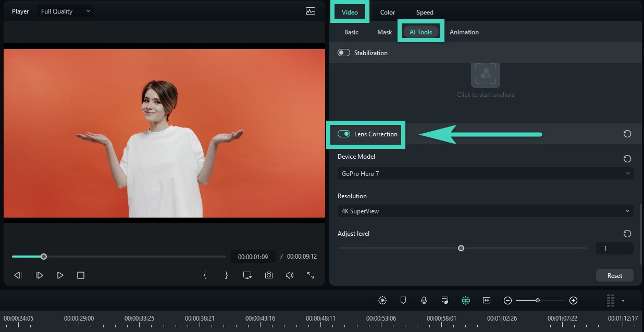Click the Reset button
The width and height of the screenshot is (644, 332).
615,275
